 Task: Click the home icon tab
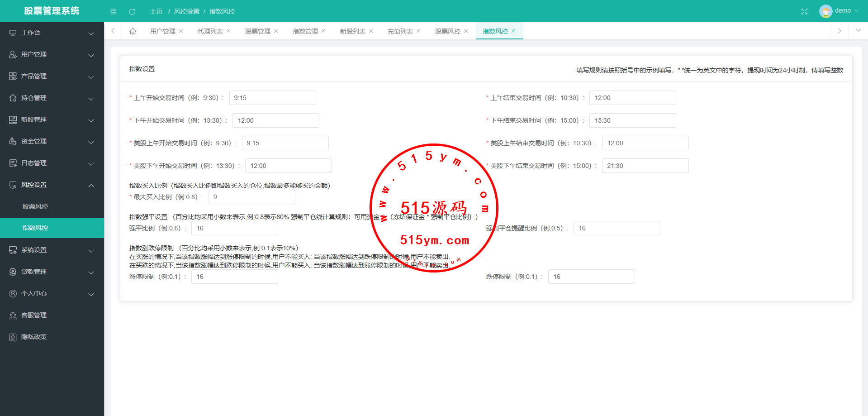[133, 31]
